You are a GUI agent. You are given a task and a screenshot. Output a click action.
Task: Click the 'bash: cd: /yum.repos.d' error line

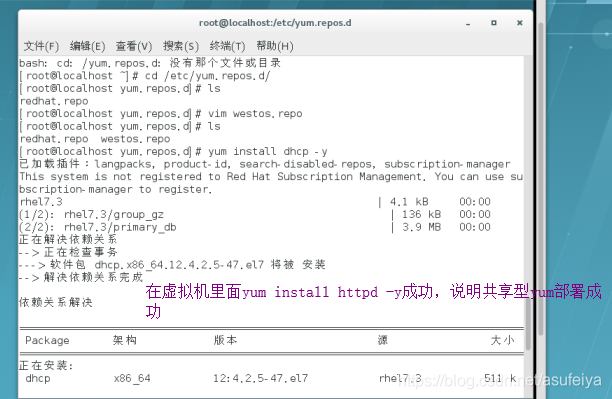150,63
